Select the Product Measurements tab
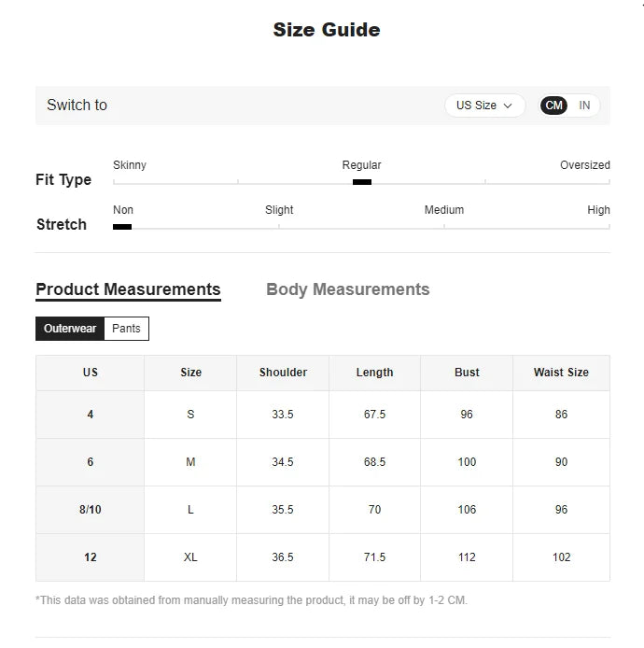The height and width of the screenshot is (648, 644). pyautogui.click(x=128, y=289)
